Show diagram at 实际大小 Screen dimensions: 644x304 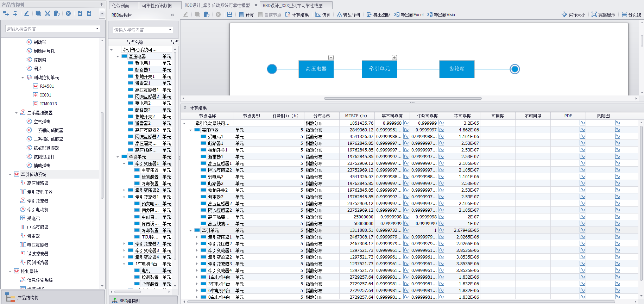pyautogui.click(x=573, y=14)
